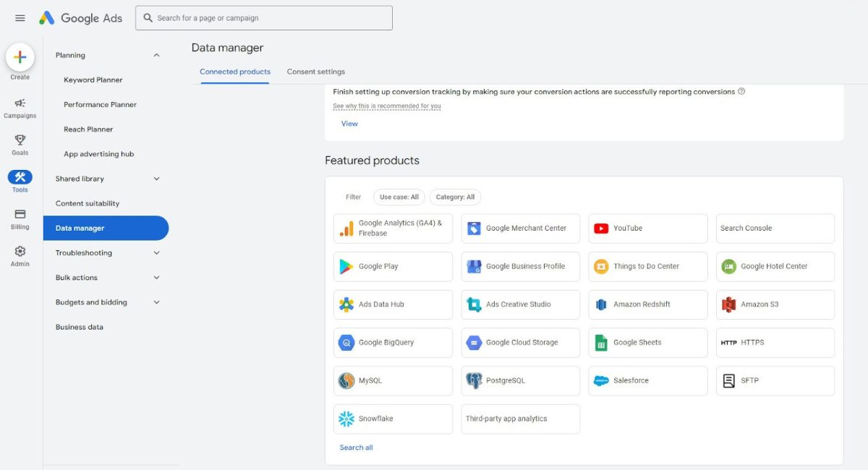The width and height of the screenshot is (868, 470).
Task: Collapse the Planning section chevron
Action: pyautogui.click(x=156, y=55)
